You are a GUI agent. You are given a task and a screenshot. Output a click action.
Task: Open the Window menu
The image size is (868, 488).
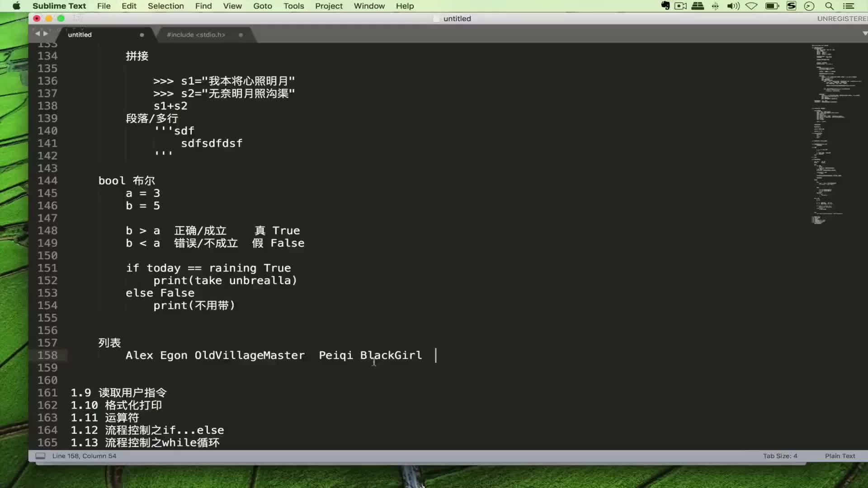pyautogui.click(x=369, y=6)
